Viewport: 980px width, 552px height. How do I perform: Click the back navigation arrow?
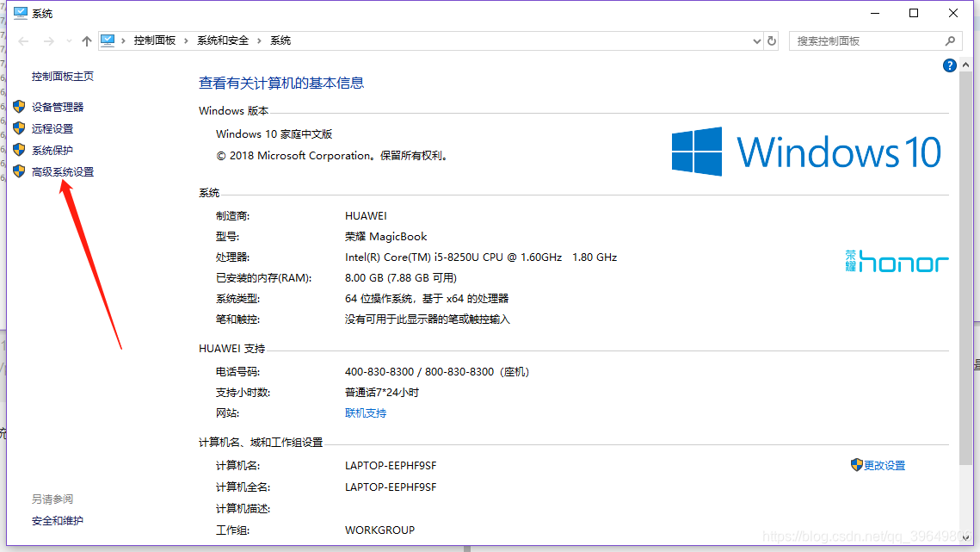pos(24,41)
